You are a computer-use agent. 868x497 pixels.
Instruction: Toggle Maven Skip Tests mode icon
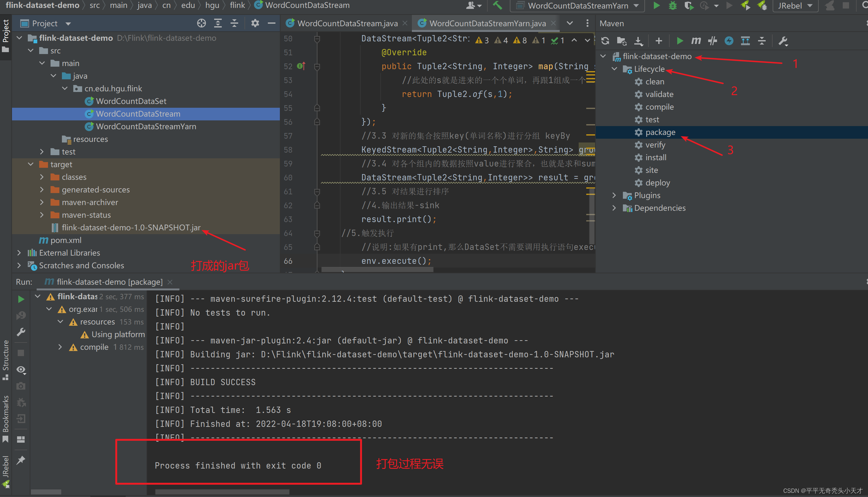click(x=729, y=41)
